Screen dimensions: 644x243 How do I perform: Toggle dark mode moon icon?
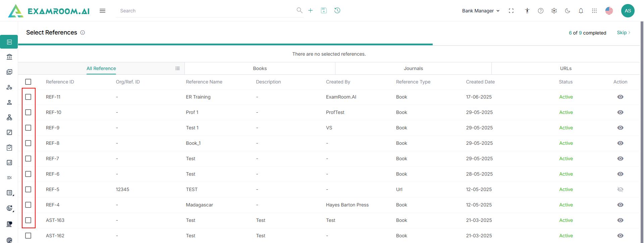tap(568, 11)
